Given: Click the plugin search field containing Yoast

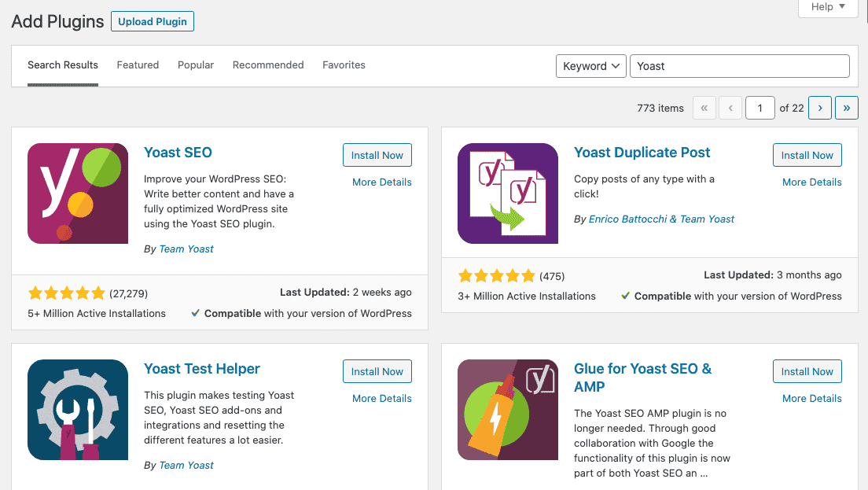Looking at the screenshot, I should click(740, 66).
